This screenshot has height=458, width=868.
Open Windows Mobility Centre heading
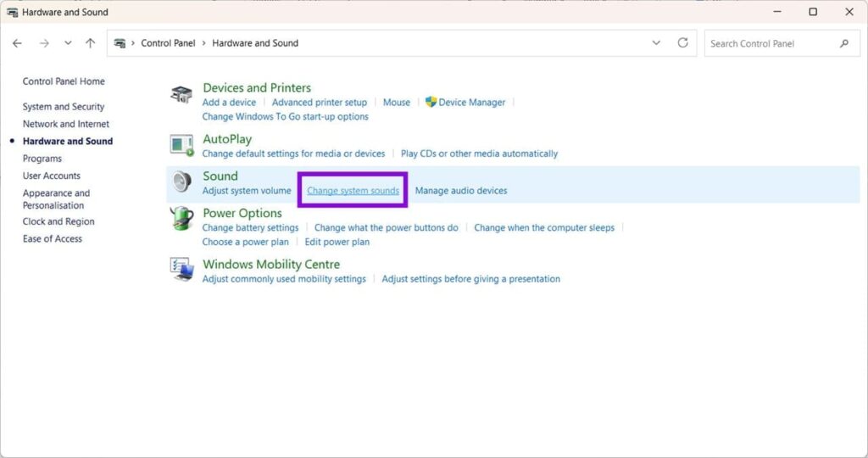pos(271,264)
